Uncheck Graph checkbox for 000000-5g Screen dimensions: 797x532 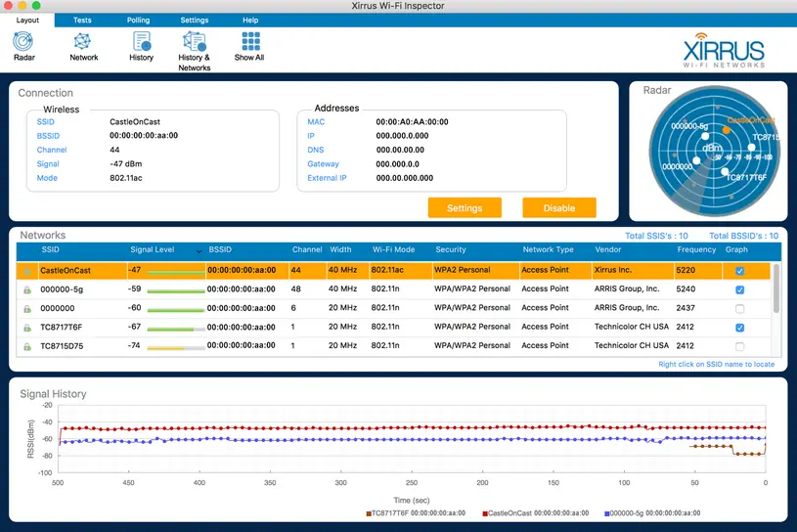[739, 289]
